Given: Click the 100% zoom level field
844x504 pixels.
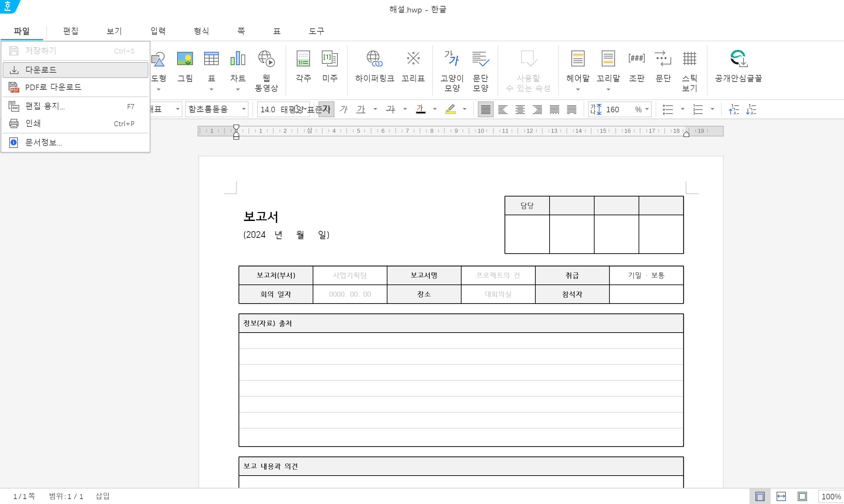Looking at the screenshot, I should (x=831, y=496).
